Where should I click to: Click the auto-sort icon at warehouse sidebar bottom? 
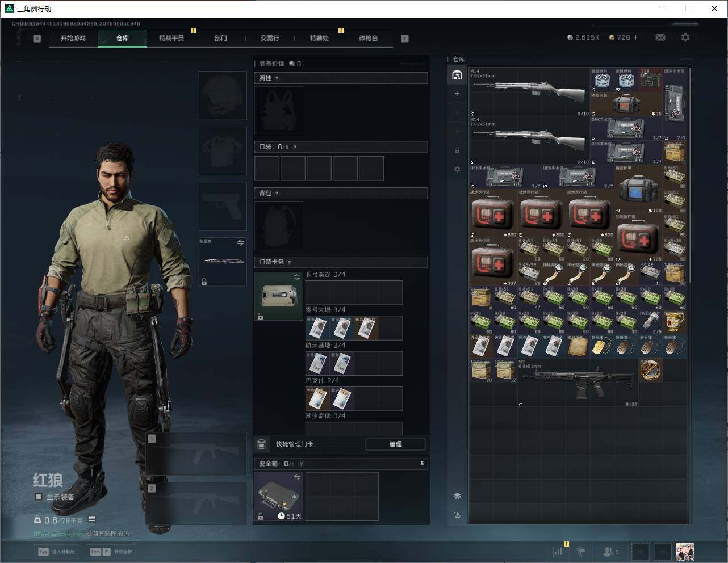pyautogui.click(x=457, y=515)
